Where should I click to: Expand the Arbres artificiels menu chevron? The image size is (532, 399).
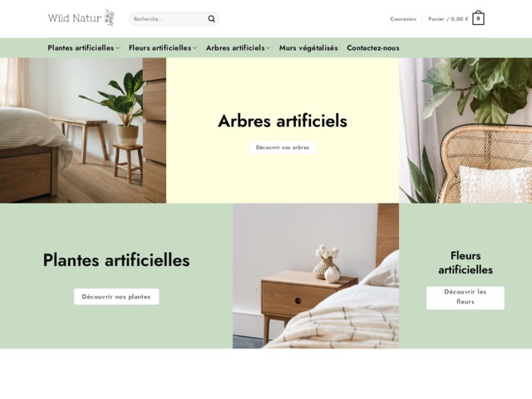coord(268,48)
